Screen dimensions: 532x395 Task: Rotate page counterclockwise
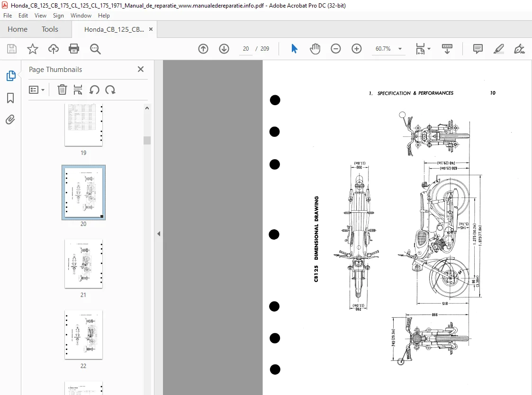click(94, 90)
